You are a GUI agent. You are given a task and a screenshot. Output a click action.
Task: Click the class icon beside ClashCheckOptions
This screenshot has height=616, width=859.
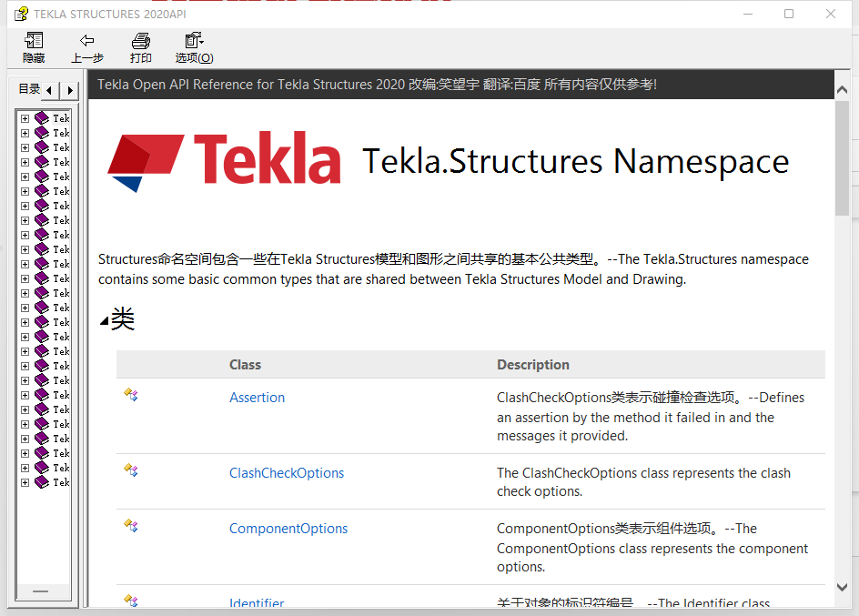tap(131, 470)
